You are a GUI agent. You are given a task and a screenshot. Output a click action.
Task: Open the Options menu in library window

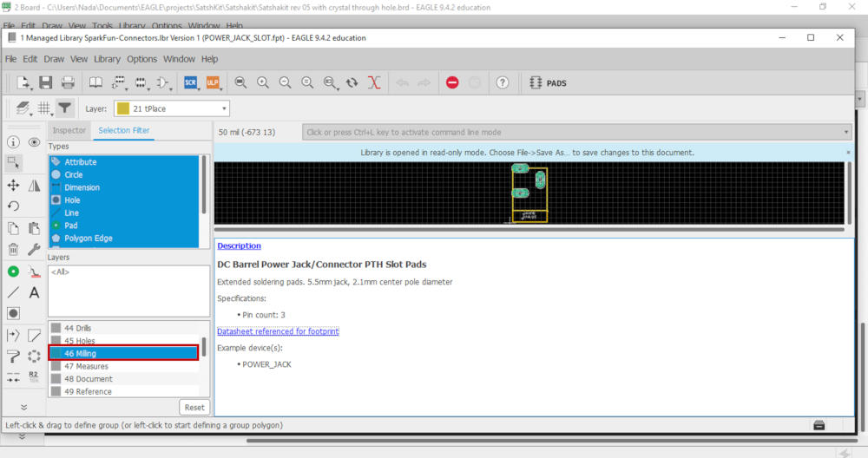coord(141,59)
